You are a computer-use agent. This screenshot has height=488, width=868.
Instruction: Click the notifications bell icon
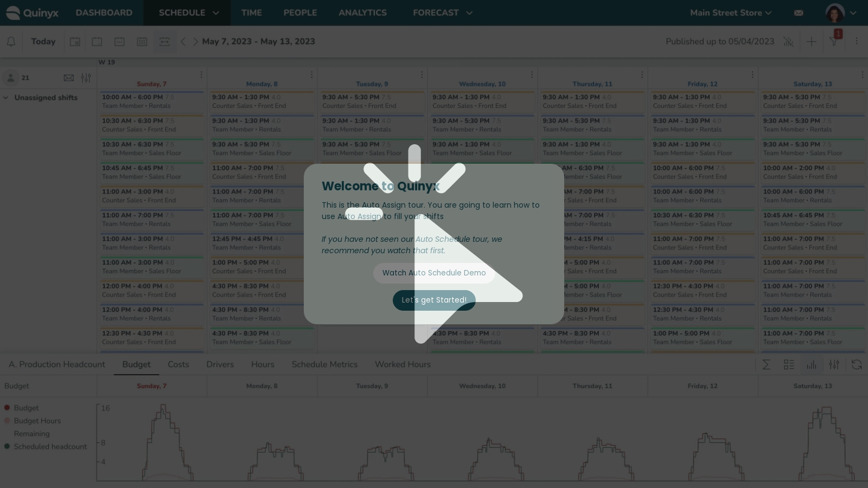(11, 42)
